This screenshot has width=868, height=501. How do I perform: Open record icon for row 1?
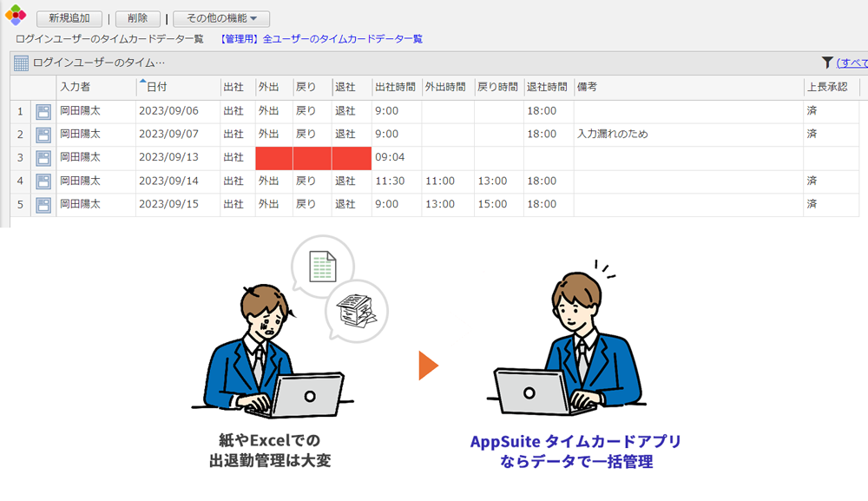pyautogui.click(x=43, y=111)
